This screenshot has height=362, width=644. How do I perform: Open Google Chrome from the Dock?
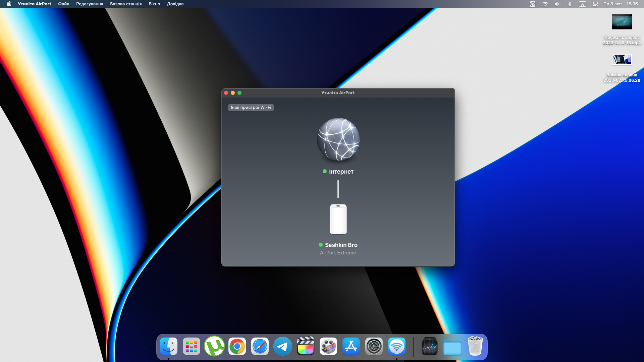(237, 347)
